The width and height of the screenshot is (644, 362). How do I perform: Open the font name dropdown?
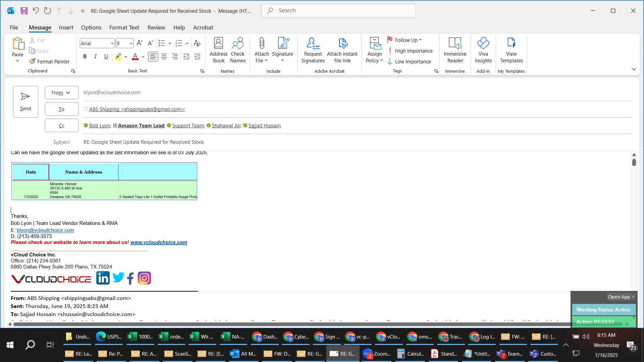pos(112,43)
